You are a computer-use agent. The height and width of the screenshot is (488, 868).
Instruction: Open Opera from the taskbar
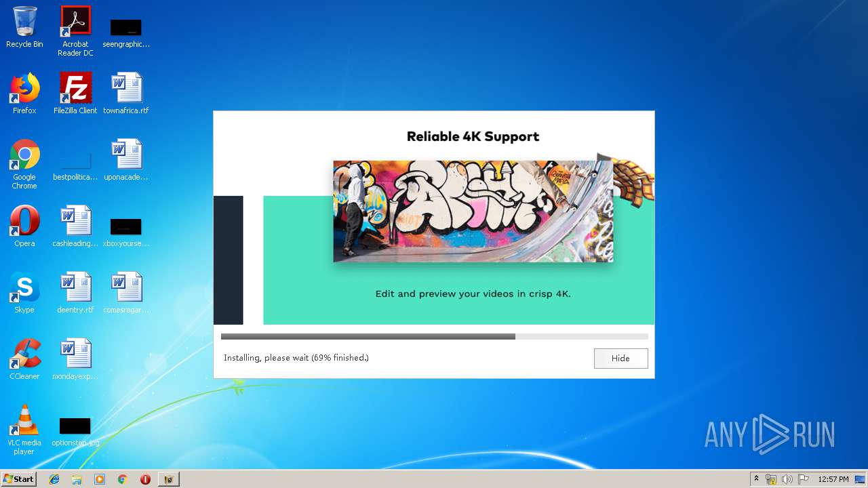145,479
